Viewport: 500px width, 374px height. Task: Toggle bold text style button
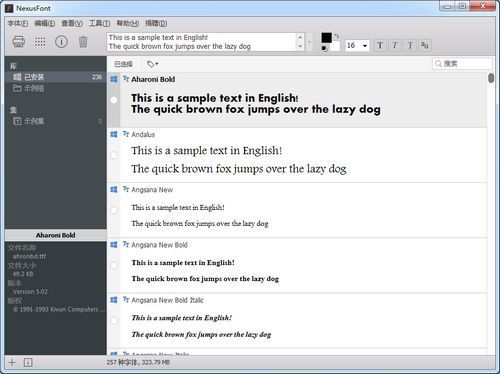tap(380, 45)
